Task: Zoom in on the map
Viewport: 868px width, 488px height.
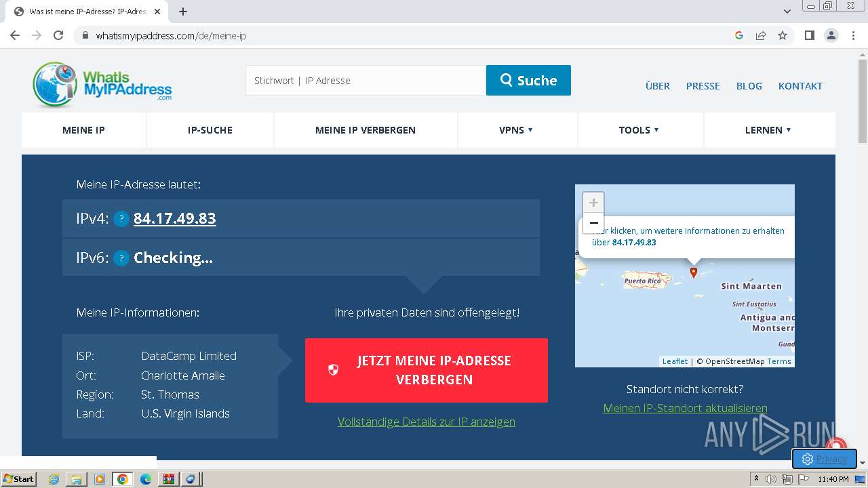Action: [593, 202]
